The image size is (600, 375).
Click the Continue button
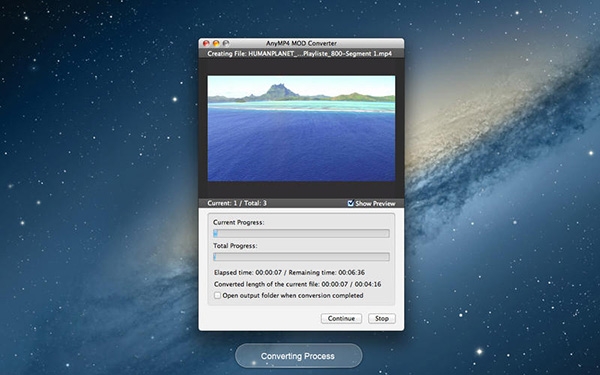[x=341, y=318]
